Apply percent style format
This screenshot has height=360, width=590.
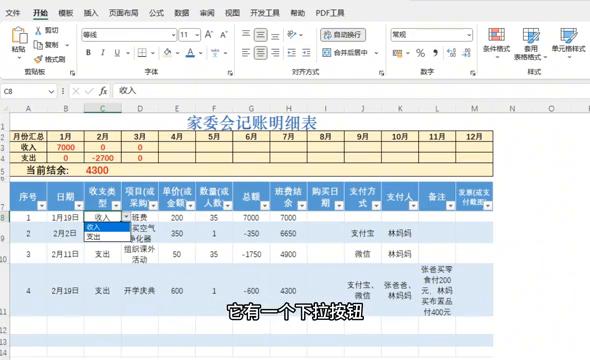[420, 53]
